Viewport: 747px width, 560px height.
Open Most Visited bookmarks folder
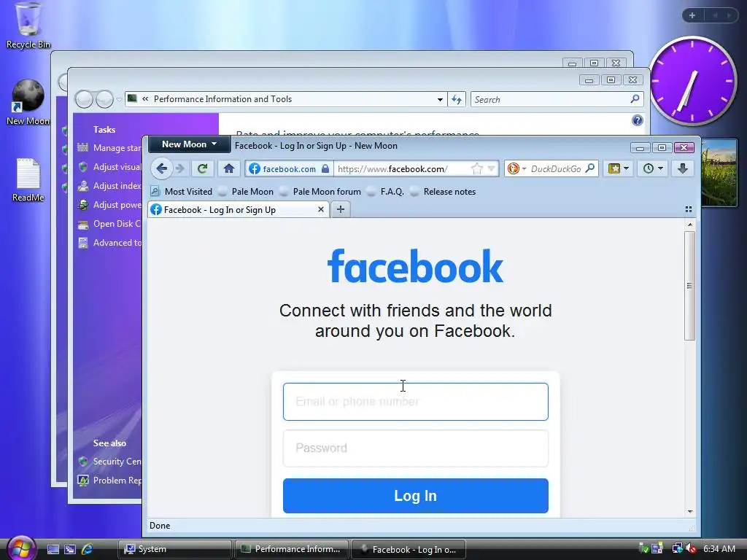[181, 192]
